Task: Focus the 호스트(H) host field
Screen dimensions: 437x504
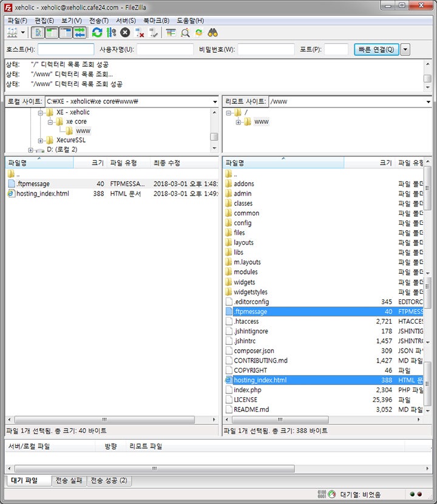Action: (66, 50)
